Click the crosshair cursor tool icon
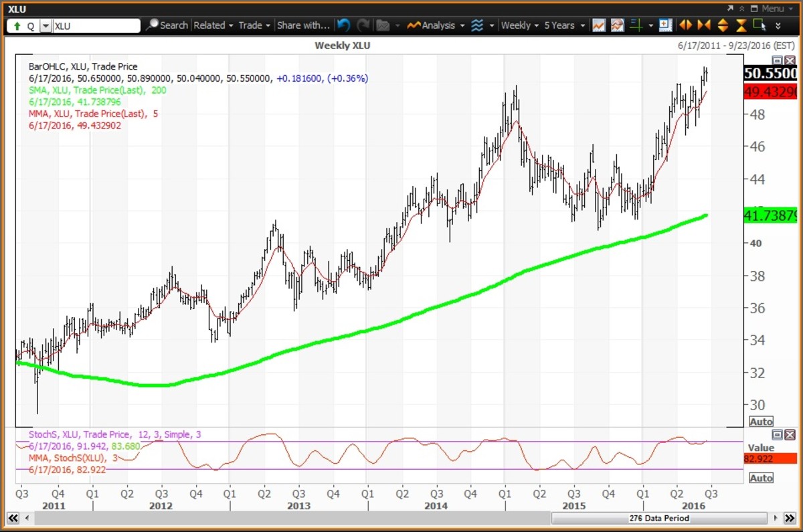Screen dimensions: 803x532 pyautogui.click(x=636, y=25)
